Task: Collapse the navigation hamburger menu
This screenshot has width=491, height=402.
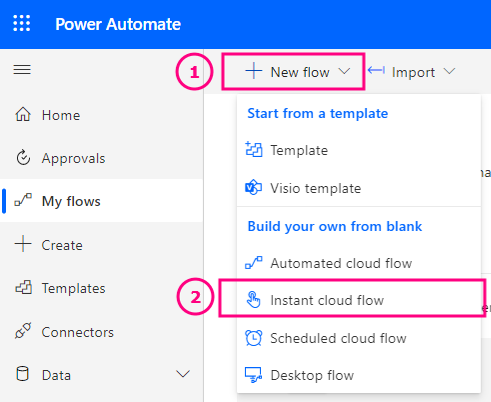Action: click(x=22, y=70)
